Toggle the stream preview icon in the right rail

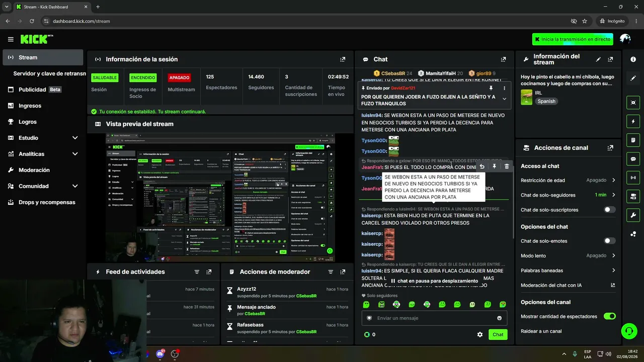pyautogui.click(x=633, y=103)
